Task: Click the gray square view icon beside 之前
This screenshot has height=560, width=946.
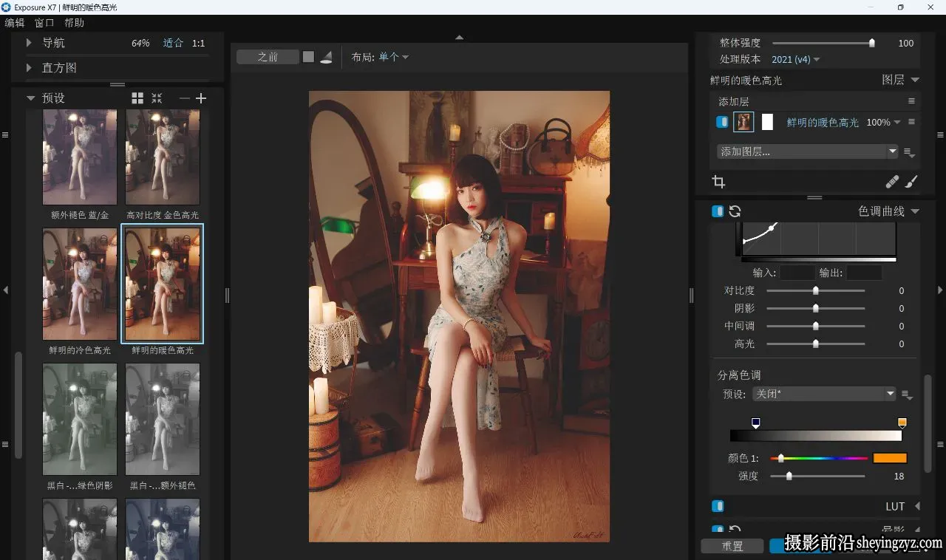Action: (x=308, y=57)
